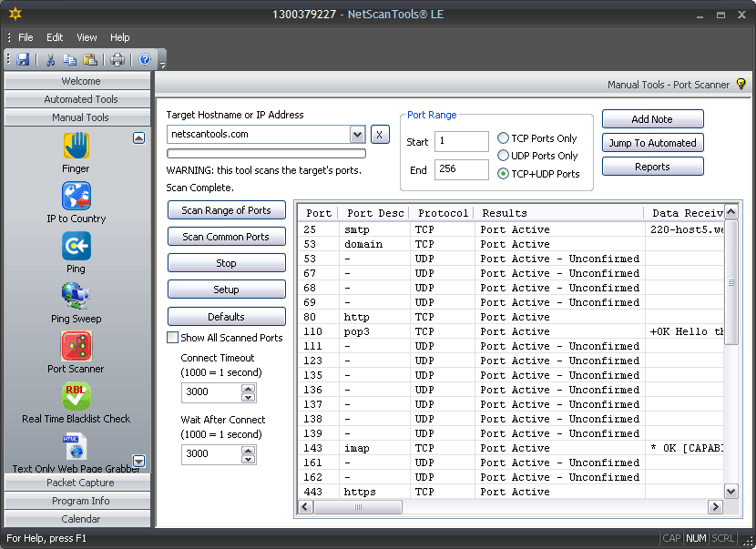This screenshot has height=549, width=756.
Task: Click the Start port input field
Action: [x=462, y=141]
